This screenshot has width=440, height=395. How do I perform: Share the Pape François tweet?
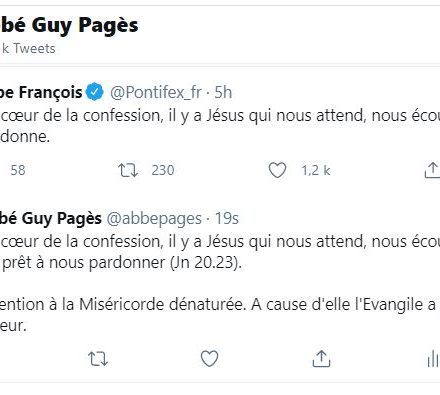coord(432,170)
